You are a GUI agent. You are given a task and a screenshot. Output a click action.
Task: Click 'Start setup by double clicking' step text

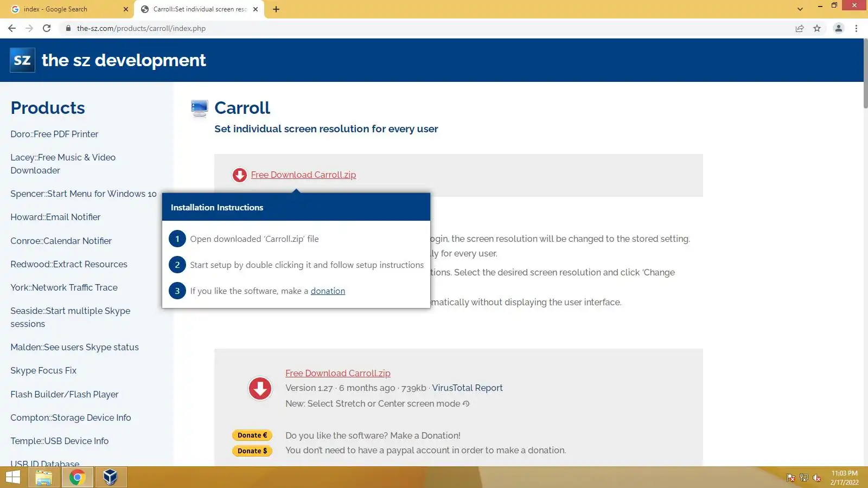coord(307,265)
